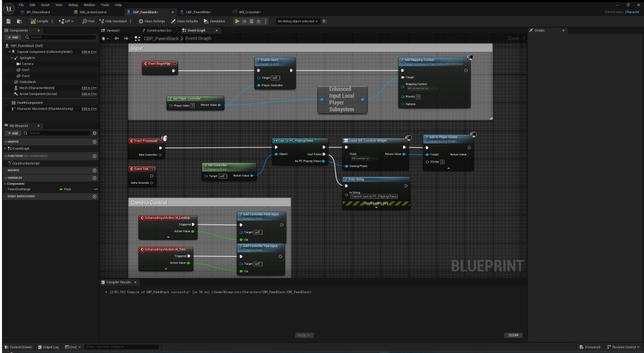Collapse the SpringArm component tree
The width and height of the screenshot is (644, 353).
[11, 57]
